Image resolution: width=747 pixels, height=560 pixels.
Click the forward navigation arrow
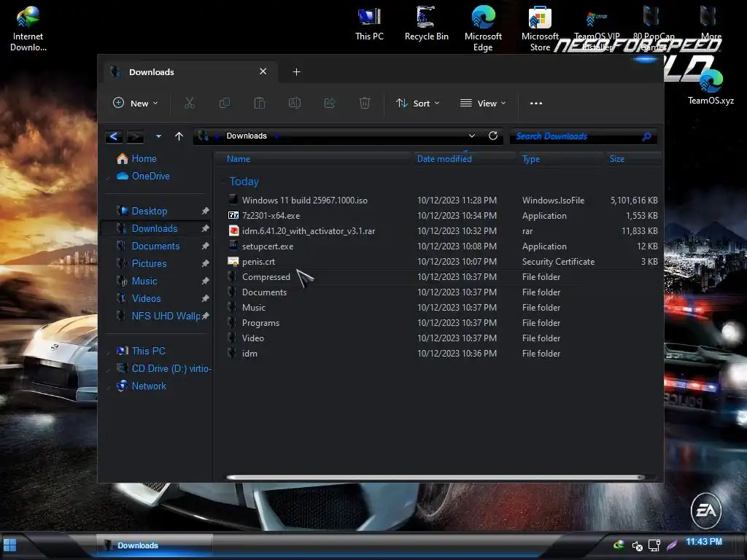coord(135,136)
